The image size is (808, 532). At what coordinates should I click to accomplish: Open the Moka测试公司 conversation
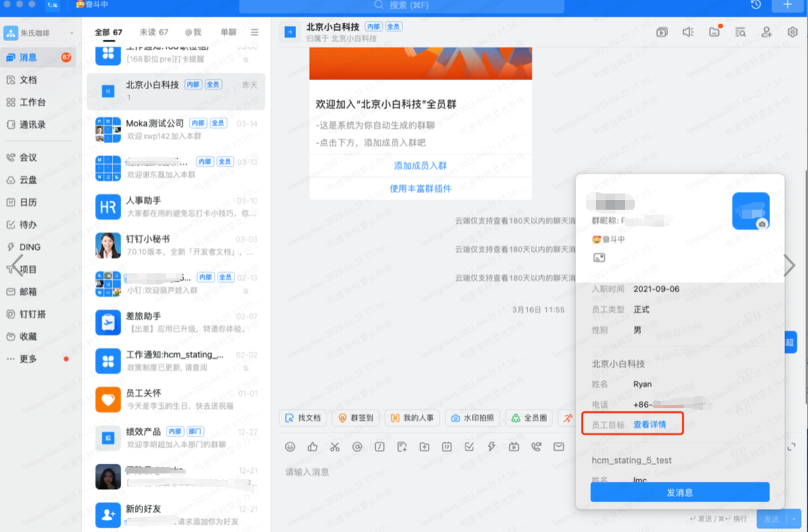pos(176,130)
